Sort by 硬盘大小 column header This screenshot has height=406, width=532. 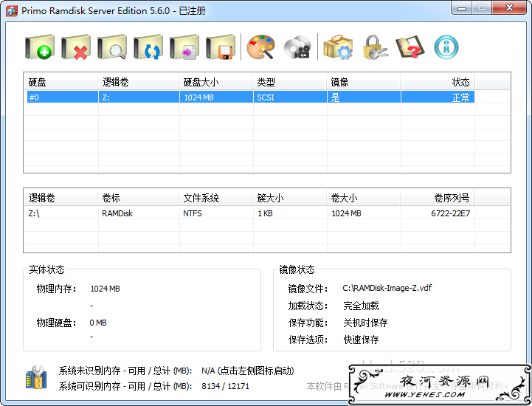pos(215,82)
